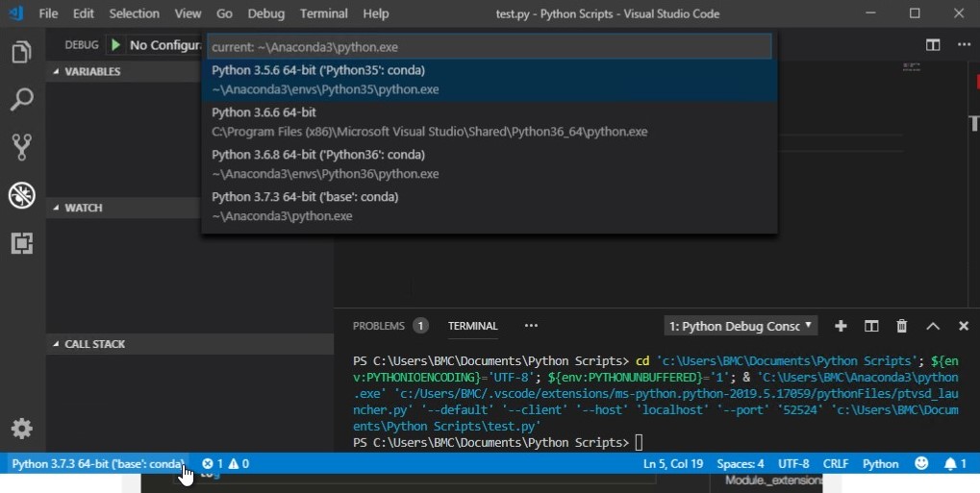The width and height of the screenshot is (980, 493).
Task: Click Python 3.7.3 interpreter in status bar
Action: (98, 463)
